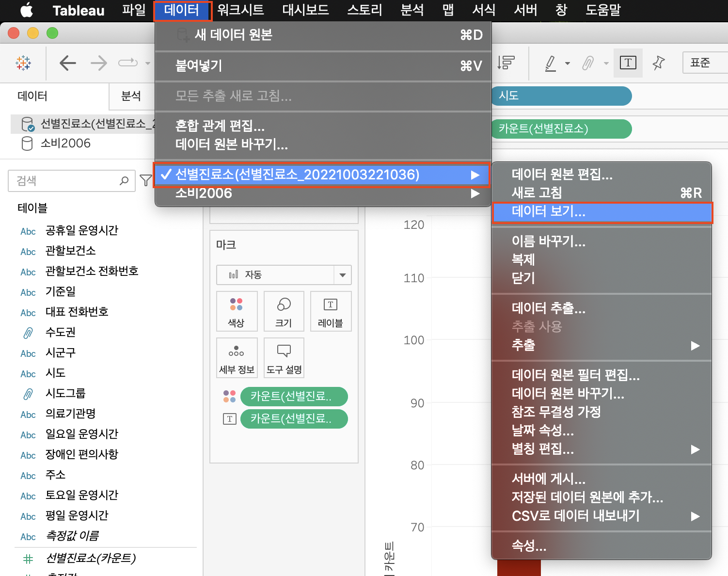The height and width of the screenshot is (576, 728).
Task: Open the dropdown arrow next to highlight pen
Action: (x=568, y=63)
